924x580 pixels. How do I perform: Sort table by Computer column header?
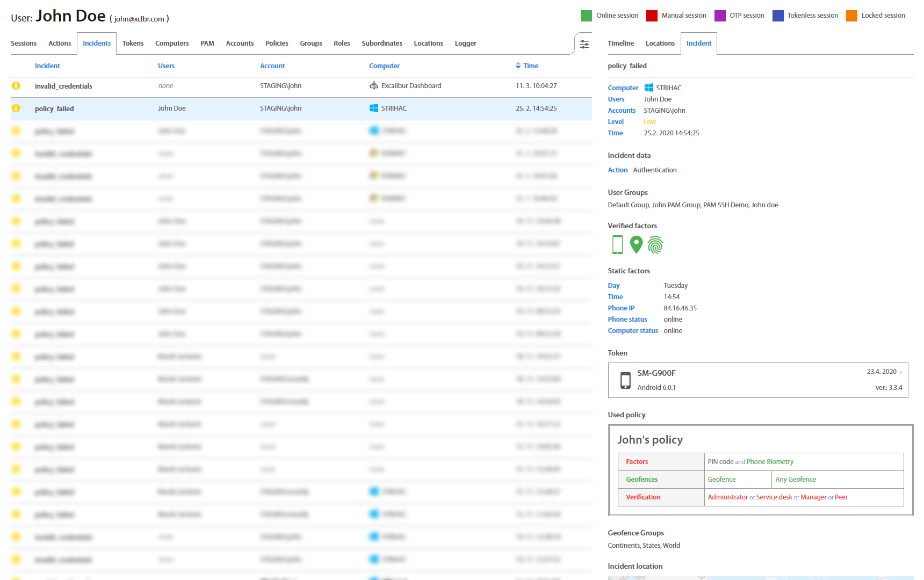click(384, 66)
